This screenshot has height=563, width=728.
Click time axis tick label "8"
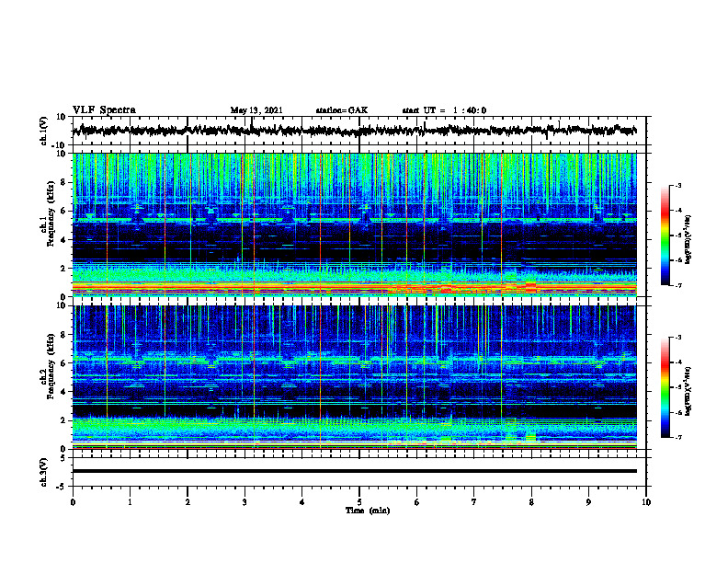(531, 502)
